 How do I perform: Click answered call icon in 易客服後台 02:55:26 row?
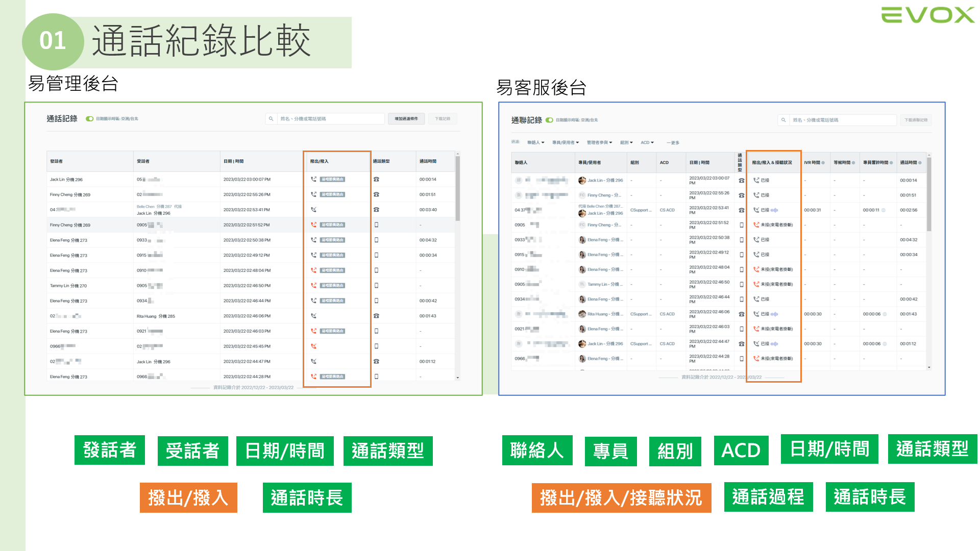[756, 195]
